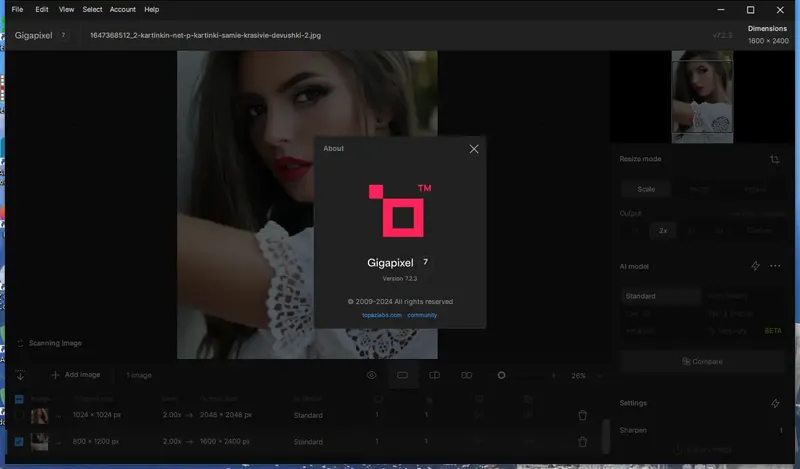This screenshot has width=800, height=469.
Task: Click the image list scrollbar
Action: tap(606, 436)
